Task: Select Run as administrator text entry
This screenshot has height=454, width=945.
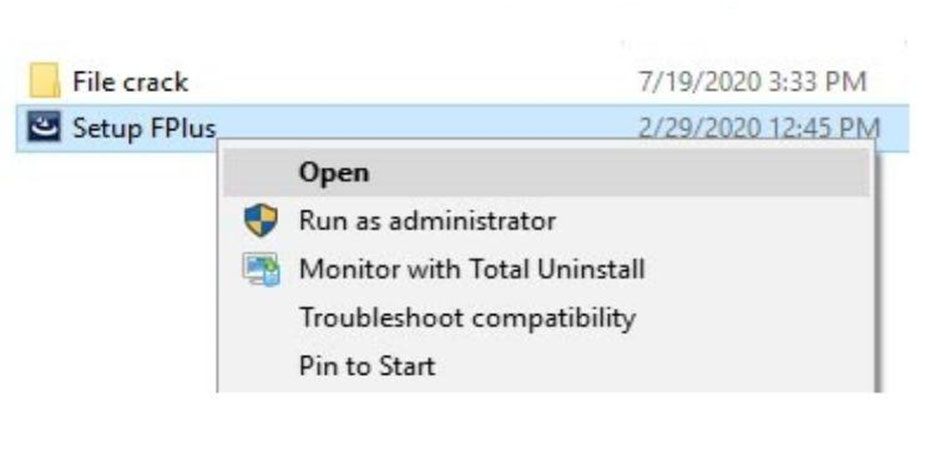Action: coord(427,221)
